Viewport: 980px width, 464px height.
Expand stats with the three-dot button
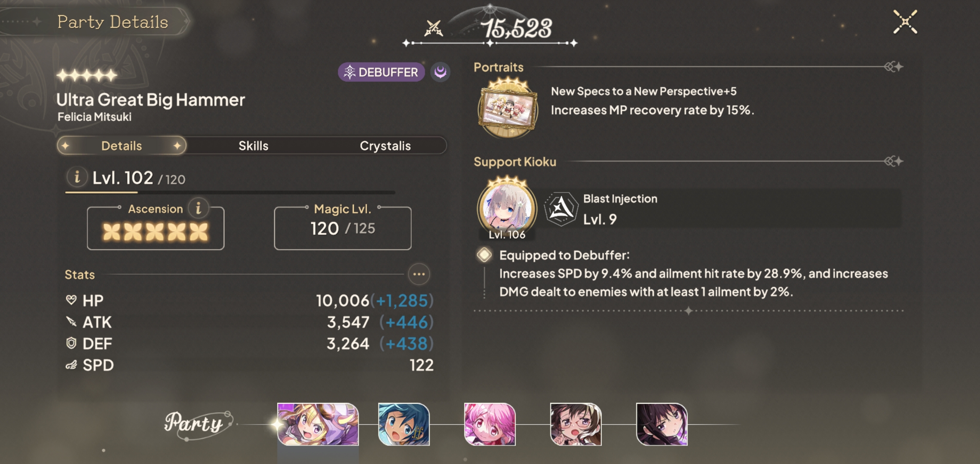(x=419, y=274)
